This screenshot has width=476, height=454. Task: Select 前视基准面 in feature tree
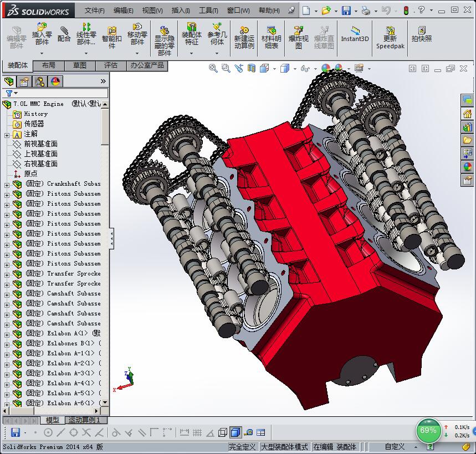[40, 144]
